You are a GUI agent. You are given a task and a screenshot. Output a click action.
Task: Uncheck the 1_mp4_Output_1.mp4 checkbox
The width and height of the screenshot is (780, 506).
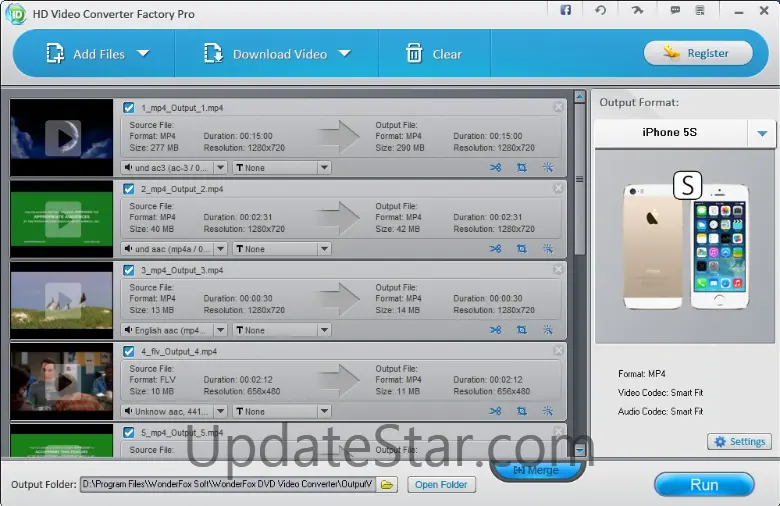(x=128, y=108)
